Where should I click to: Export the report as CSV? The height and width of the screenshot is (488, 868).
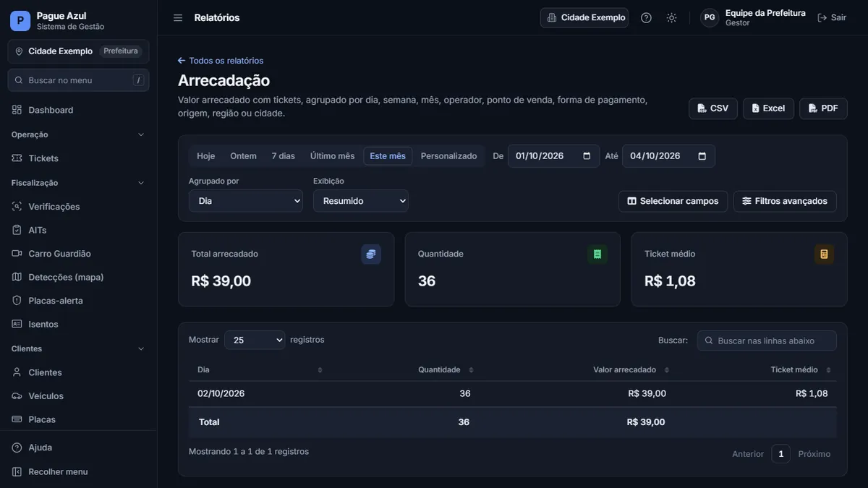(713, 108)
